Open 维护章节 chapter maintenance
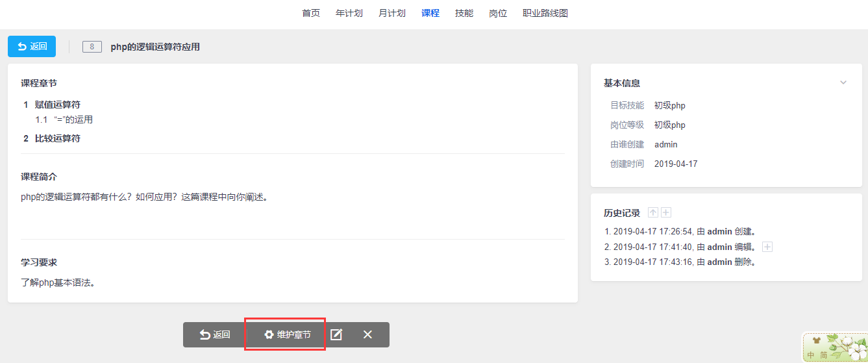The width and height of the screenshot is (868, 363). 287,334
